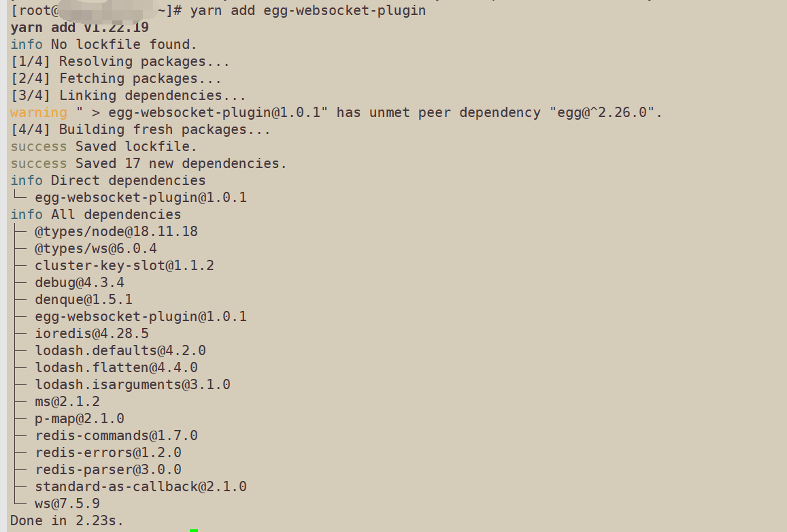Click the green terminal cursor block

(x=194, y=530)
